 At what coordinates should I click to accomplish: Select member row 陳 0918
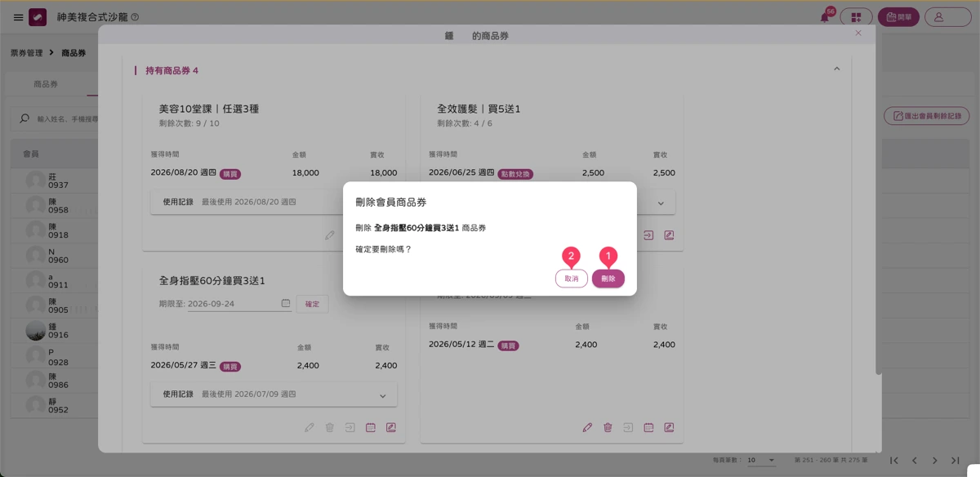(x=54, y=230)
